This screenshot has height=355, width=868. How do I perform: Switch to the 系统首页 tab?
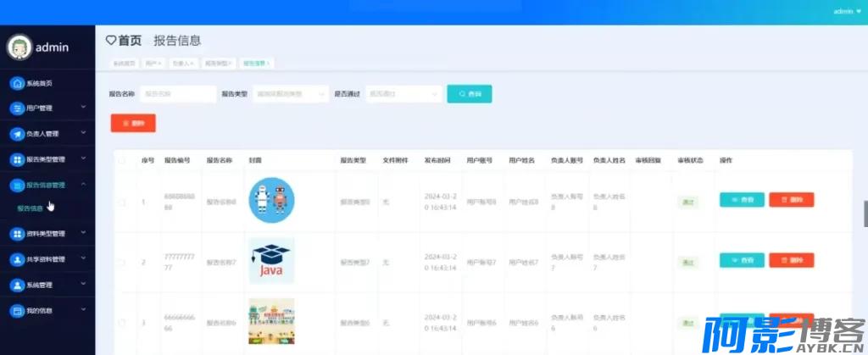coord(124,64)
